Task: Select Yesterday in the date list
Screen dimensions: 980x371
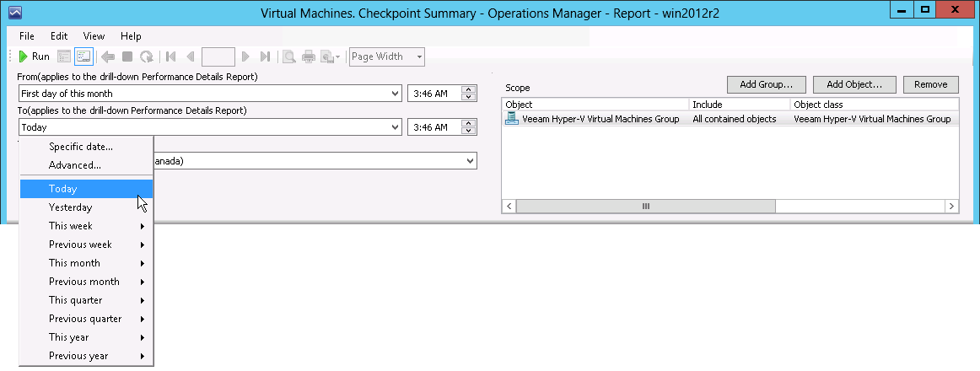Action: 86,207
